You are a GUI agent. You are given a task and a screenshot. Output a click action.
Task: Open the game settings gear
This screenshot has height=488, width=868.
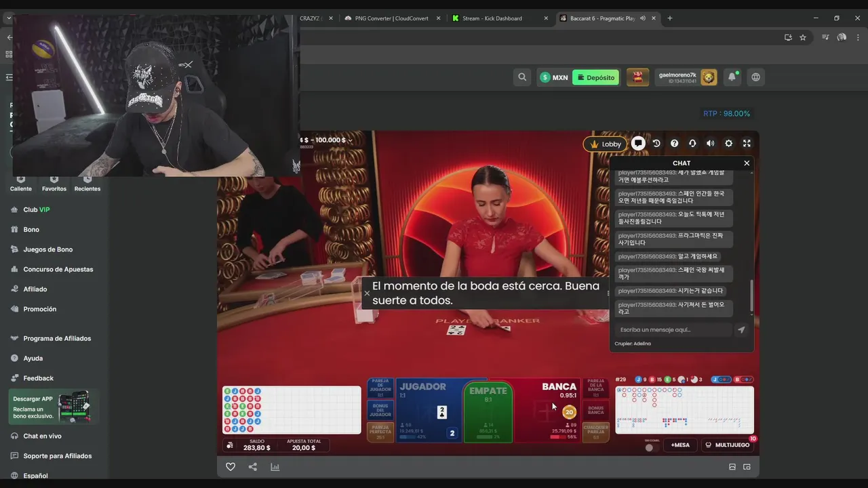tap(728, 143)
